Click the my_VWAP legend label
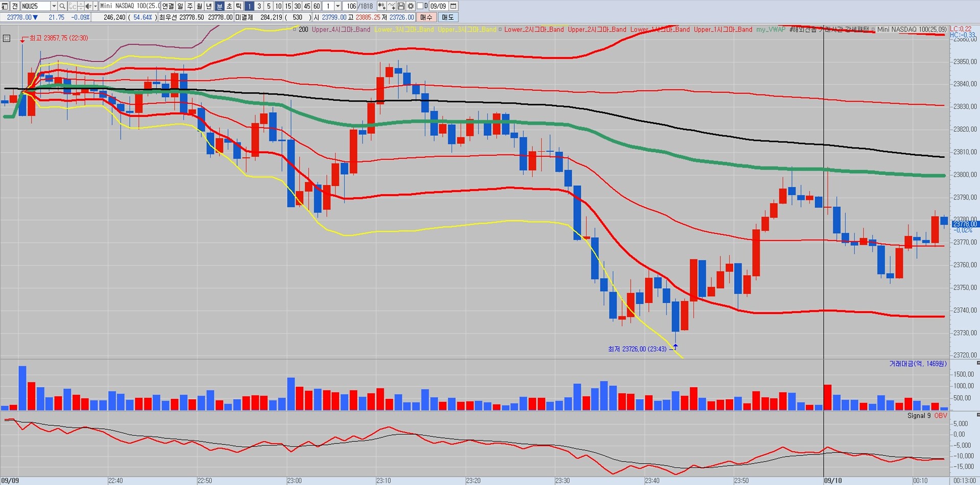The image size is (980, 485). tap(771, 30)
